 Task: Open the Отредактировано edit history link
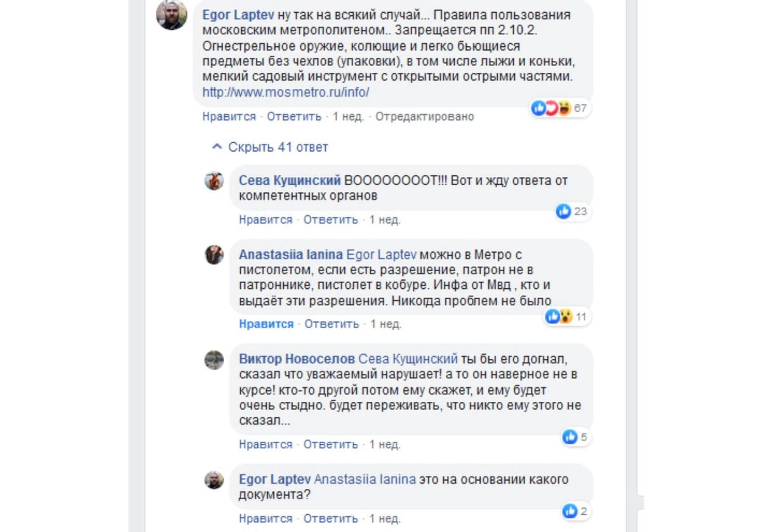point(424,117)
